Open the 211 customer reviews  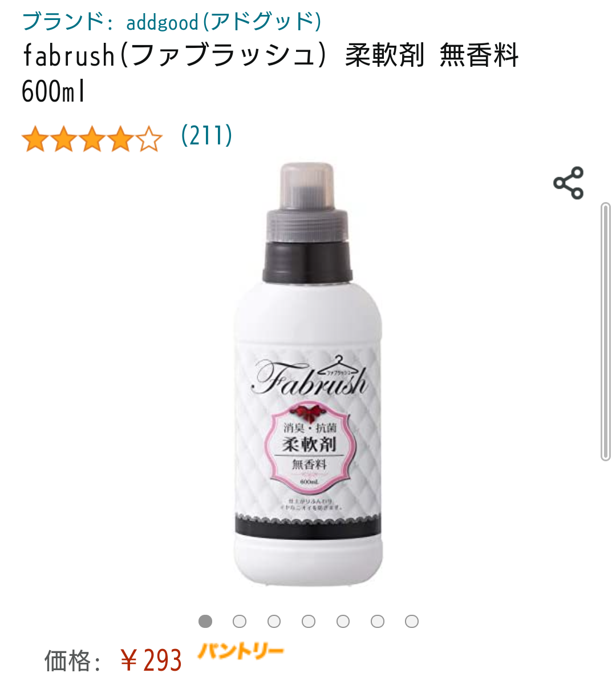click(x=206, y=135)
